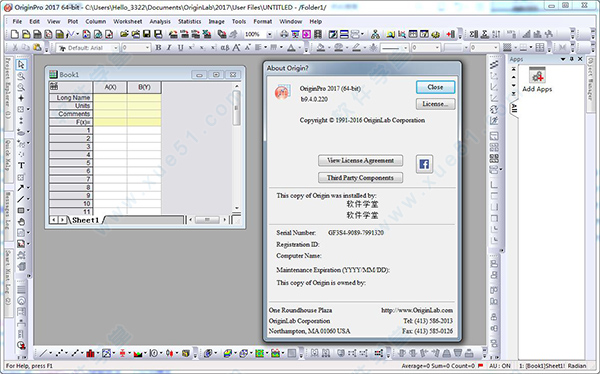Screen dimensions: 600x374
Task: Click the Add New Columns icon
Action: coord(450,34)
